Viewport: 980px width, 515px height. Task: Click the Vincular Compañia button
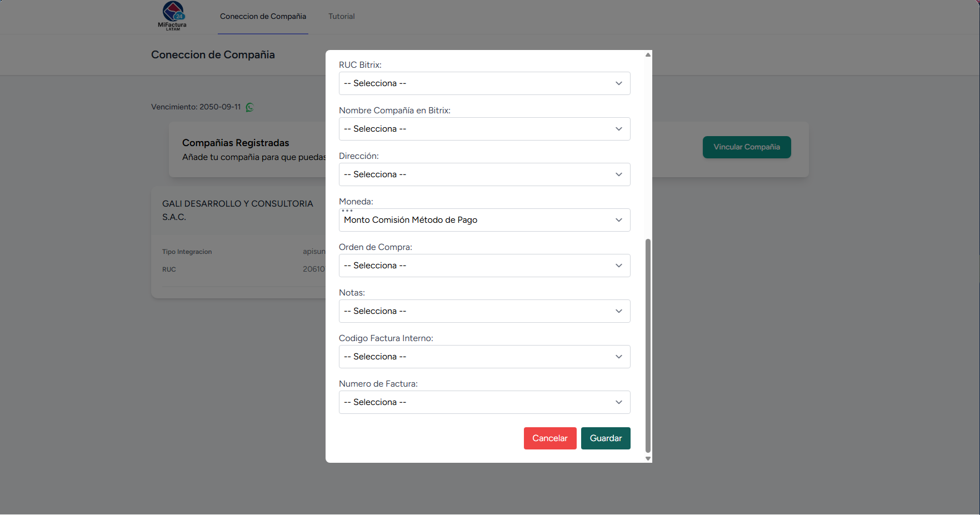pyautogui.click(x=746, y=147)
